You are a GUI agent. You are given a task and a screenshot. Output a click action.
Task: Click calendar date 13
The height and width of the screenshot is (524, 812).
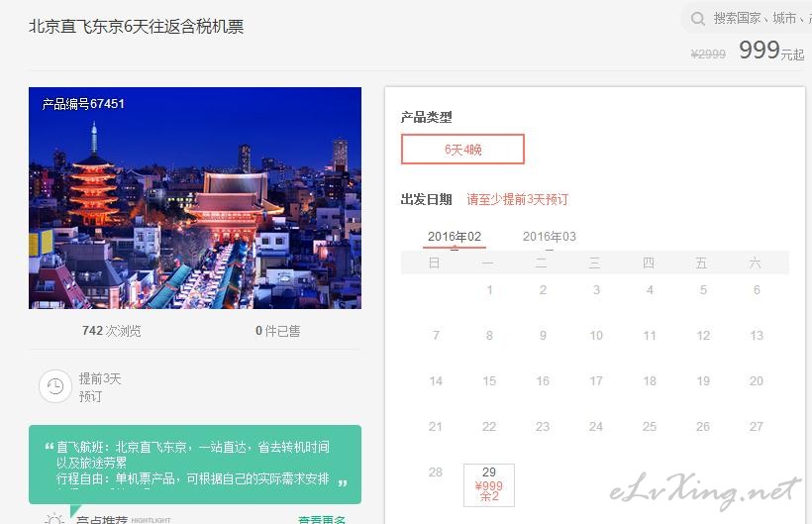tap(757, 336)
